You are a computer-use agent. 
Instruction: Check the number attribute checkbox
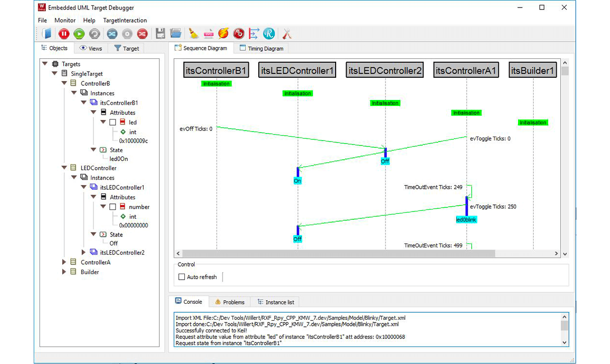tap(113, 207)
